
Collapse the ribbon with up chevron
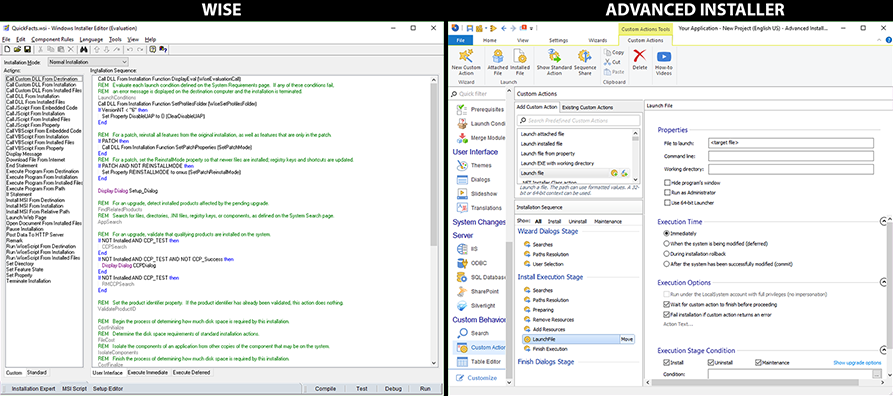point(879,40)
